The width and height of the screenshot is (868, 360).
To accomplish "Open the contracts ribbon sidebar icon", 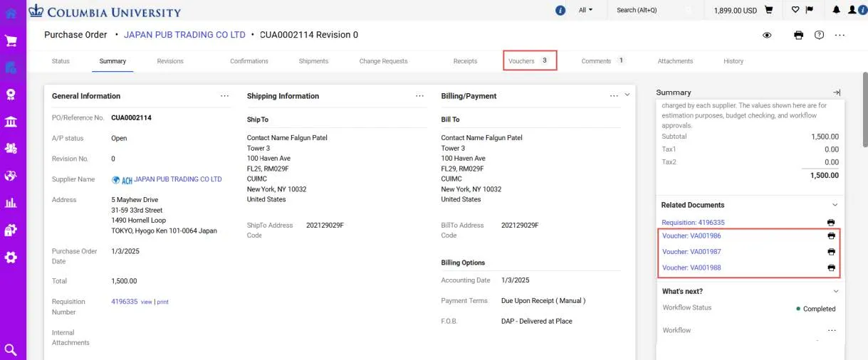I will coord(11,95).
